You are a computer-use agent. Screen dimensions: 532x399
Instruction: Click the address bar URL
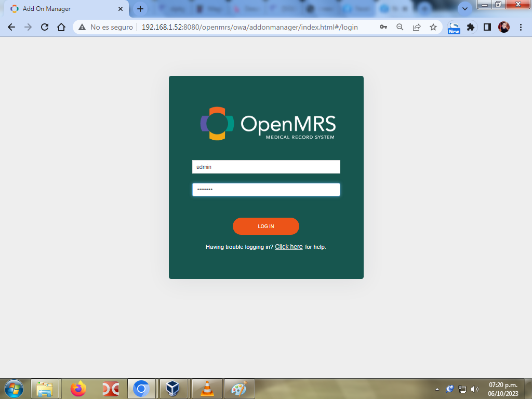click(x=250, y=27)
